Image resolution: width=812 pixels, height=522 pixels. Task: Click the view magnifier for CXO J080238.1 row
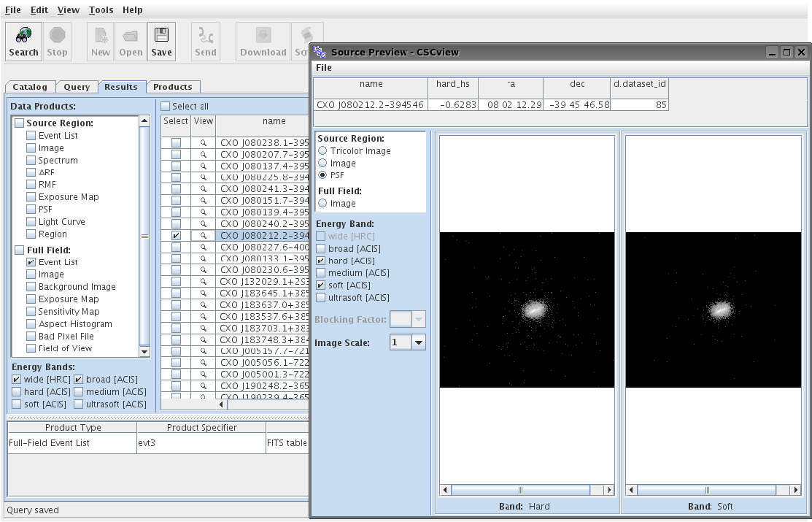coord(204,144)
